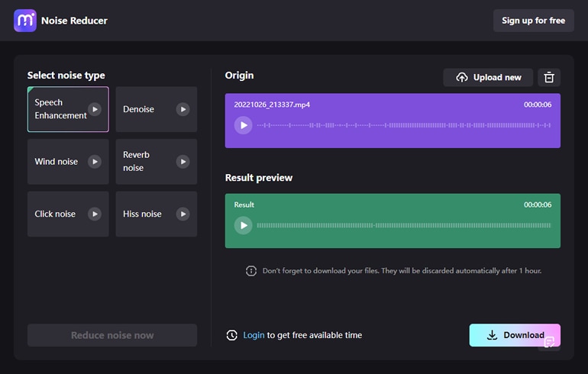The width and height of the screenshot is (588, 374).
Task: Click the Noise Reducer logo icon
Action: [x=25, y=21]
